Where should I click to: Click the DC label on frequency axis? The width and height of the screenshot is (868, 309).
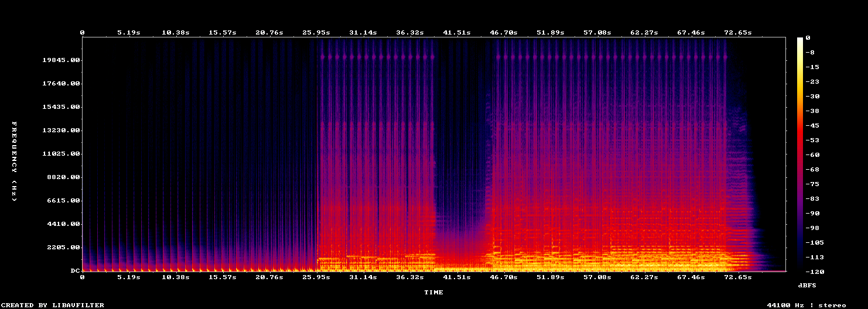75,271
